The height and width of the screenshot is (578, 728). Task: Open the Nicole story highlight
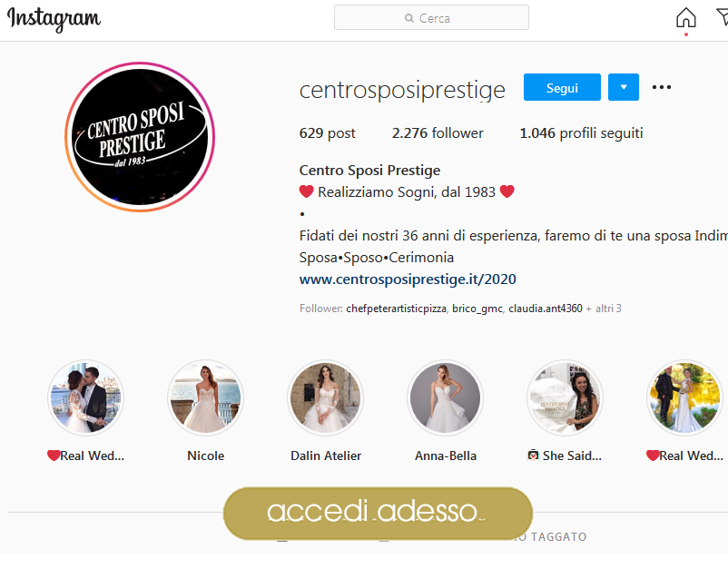click(206, 397)
